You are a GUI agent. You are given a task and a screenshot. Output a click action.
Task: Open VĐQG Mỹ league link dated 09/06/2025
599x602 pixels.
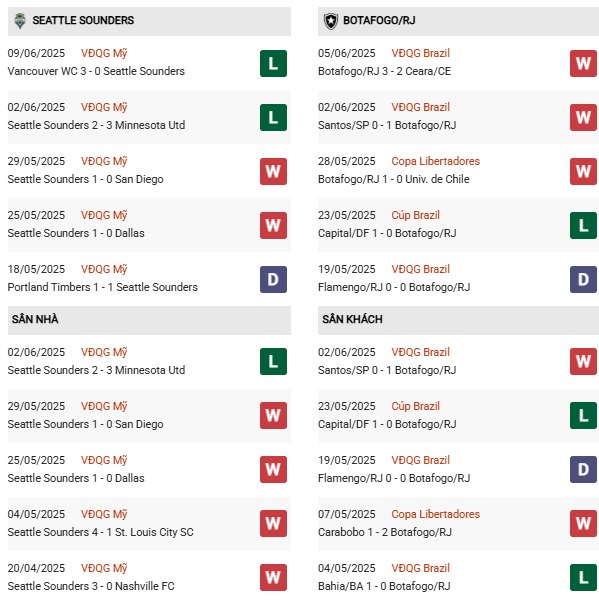pos(104,53)
